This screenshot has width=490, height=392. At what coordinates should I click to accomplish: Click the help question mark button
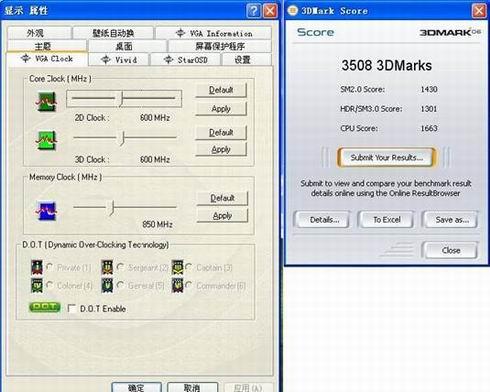pos(254,11)
